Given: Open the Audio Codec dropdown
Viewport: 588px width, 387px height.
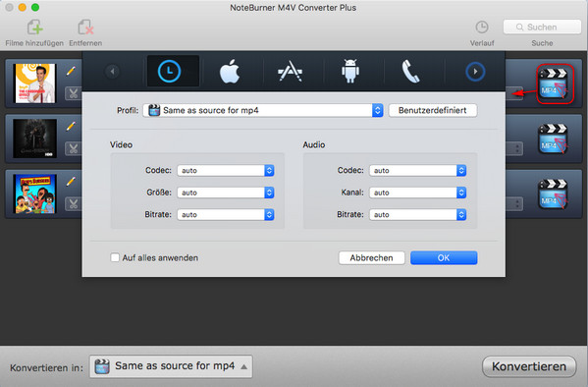Looking at the screenshot, I should (418, 170).
